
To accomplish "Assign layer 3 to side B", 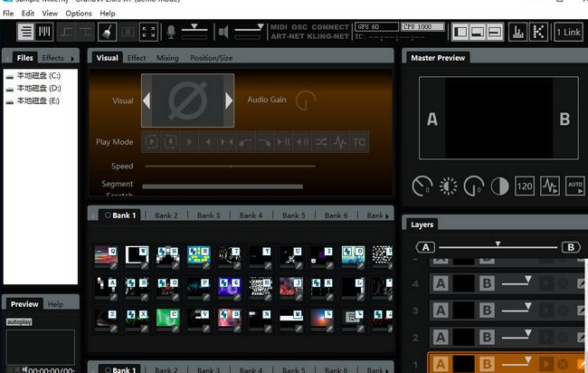I will (487, 311).
